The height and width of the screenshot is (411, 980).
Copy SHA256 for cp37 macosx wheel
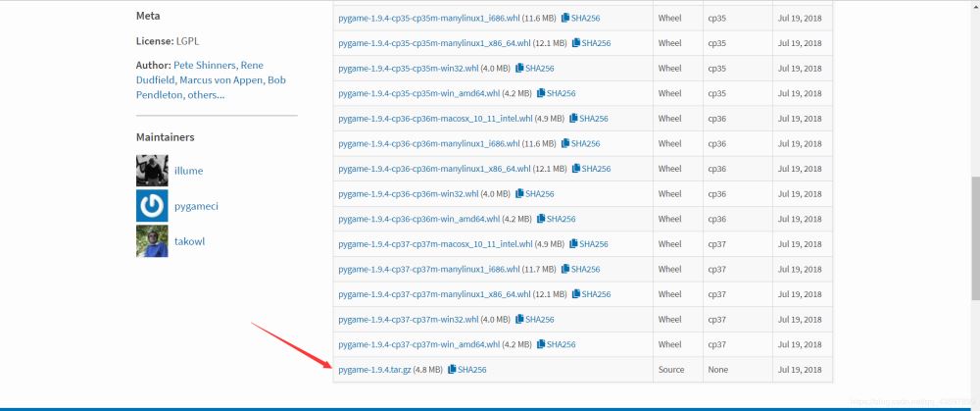[x=588, y=244]
